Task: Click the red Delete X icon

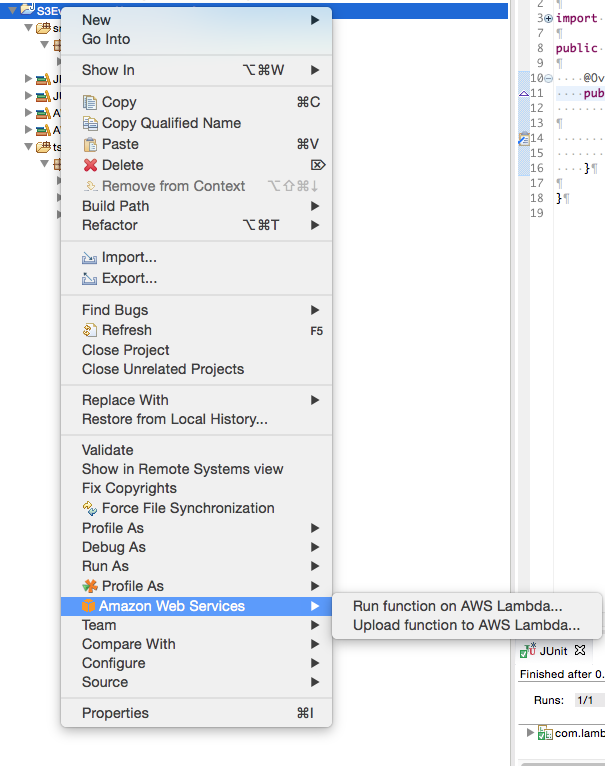Action: pos(90,165)
